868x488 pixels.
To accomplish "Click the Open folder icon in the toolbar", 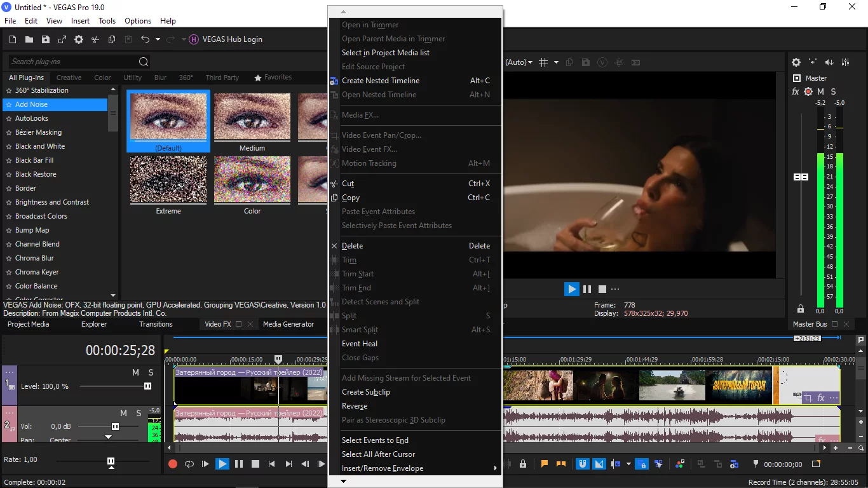I will pyautogui.click(x=29, y=39).
